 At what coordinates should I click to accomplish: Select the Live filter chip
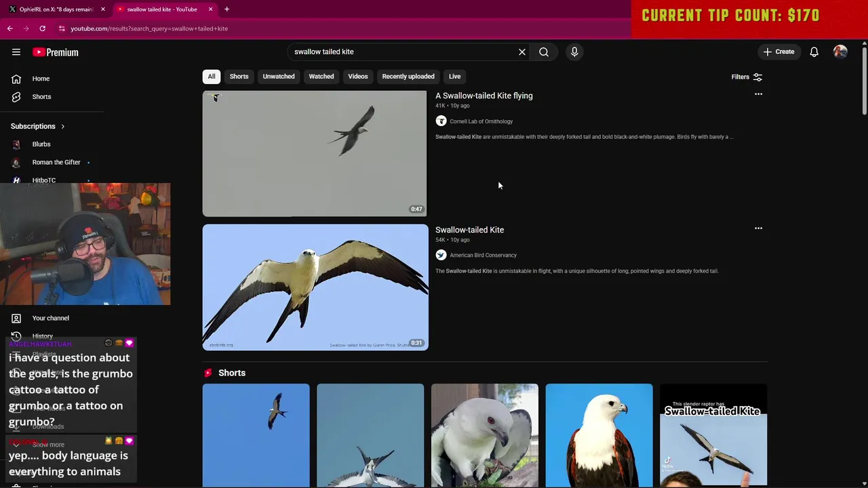454,77
